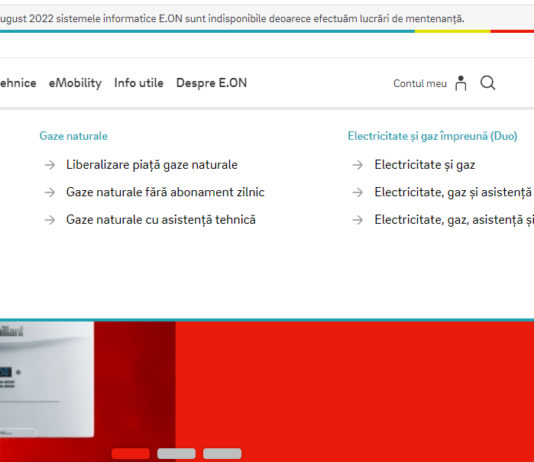Click arrow beside Electricitate, gaz, asistență și
The height and width of the screenshot is (462, 534).
[358, 220]
